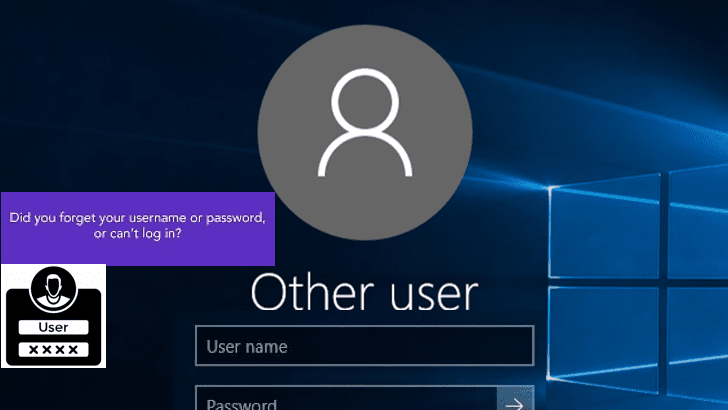The image size is (728, 410).
Task: Select the small person head in the badge icon
Action: pyautogui.click(x=53, y=285)
